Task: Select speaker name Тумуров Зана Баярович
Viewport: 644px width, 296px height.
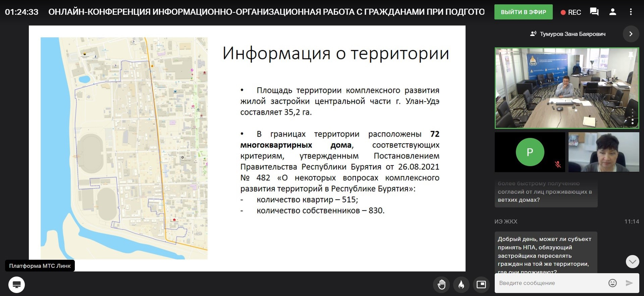Action: point(573,34)
